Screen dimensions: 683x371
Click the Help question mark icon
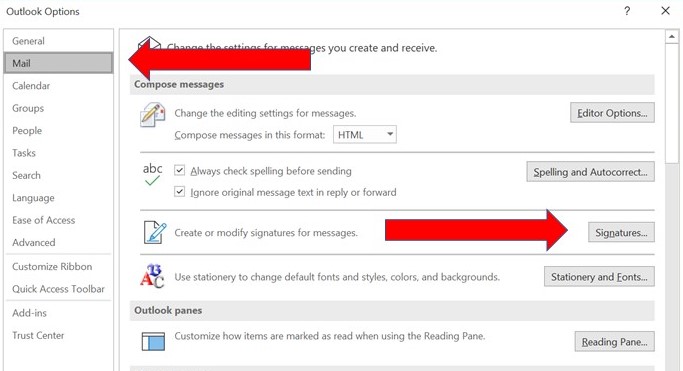point(627,11)
